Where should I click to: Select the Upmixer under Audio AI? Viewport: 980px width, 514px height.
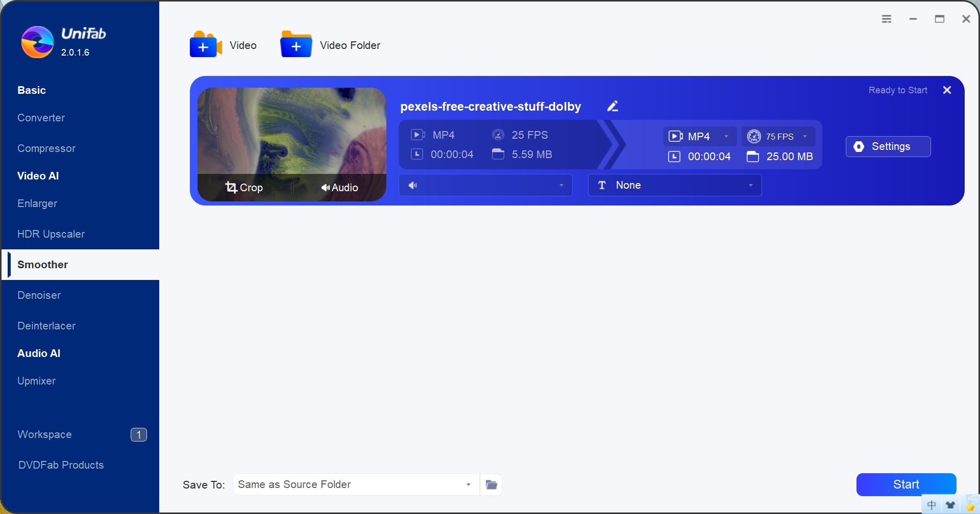pyautogui.click(x=36, y=380)
